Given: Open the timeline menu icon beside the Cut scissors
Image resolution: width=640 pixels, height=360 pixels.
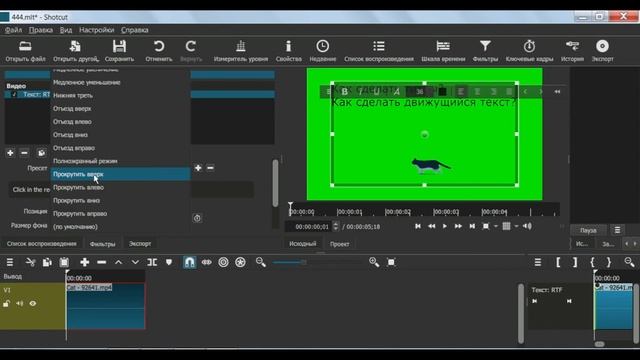Looking at the screenshot, I should click(x=10, y=262).
